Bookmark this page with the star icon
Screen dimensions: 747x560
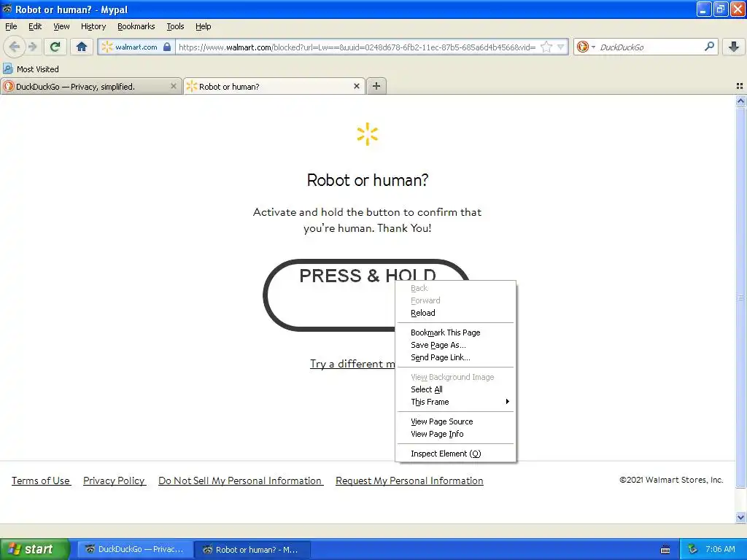click(x=546, y=47)
